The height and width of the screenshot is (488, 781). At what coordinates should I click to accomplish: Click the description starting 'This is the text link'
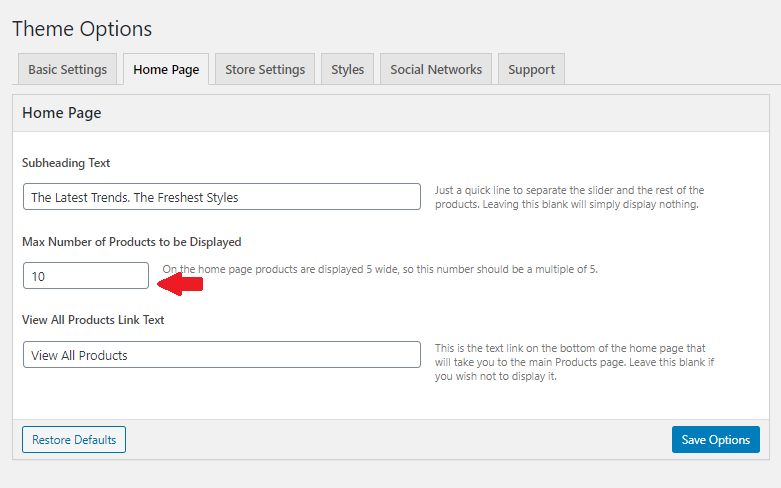pyautogui.click(x=574, y=362)
